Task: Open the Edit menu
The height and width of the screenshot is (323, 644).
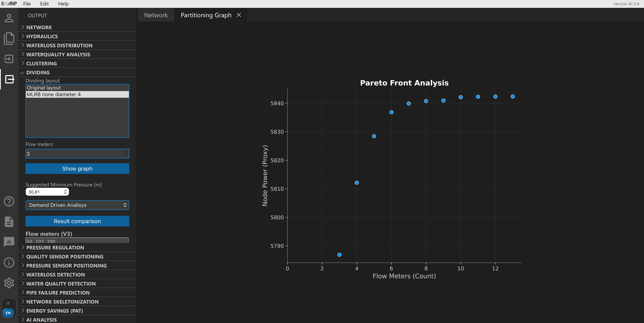Action: pos(44,4)
